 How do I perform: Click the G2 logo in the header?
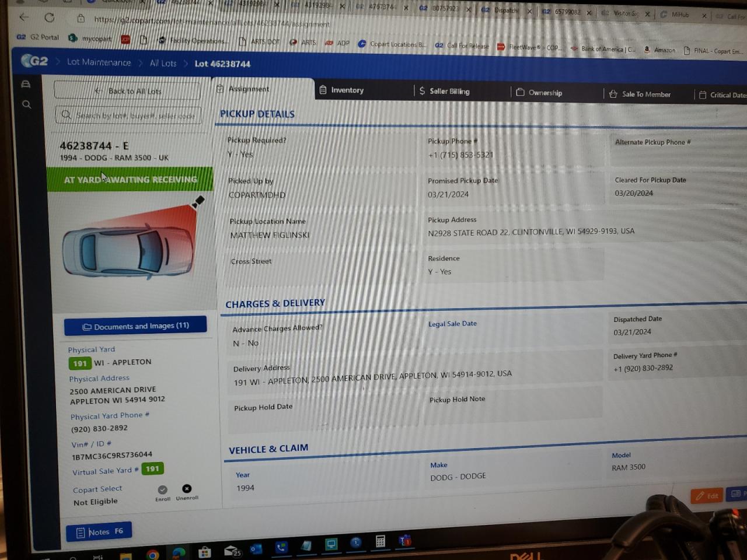pyautogui.click(x=34, y=61)
